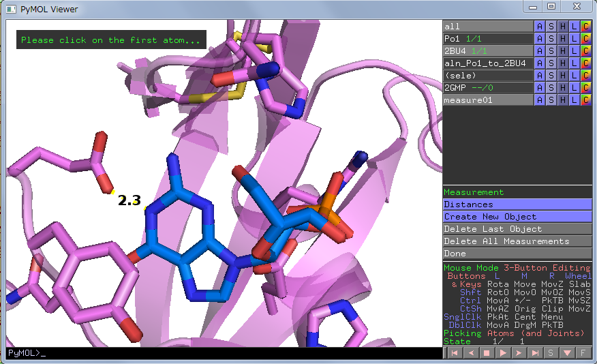The height and width of the screenshot is (364, 597).
Task: Open the Action menu for 2BU4
Action: pyautogui.click(x=540, y=51)
